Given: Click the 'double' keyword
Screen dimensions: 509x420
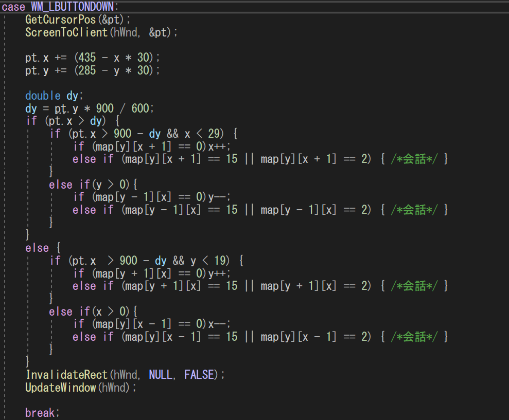Looking at the screenshot, I should tap(43, 96).
